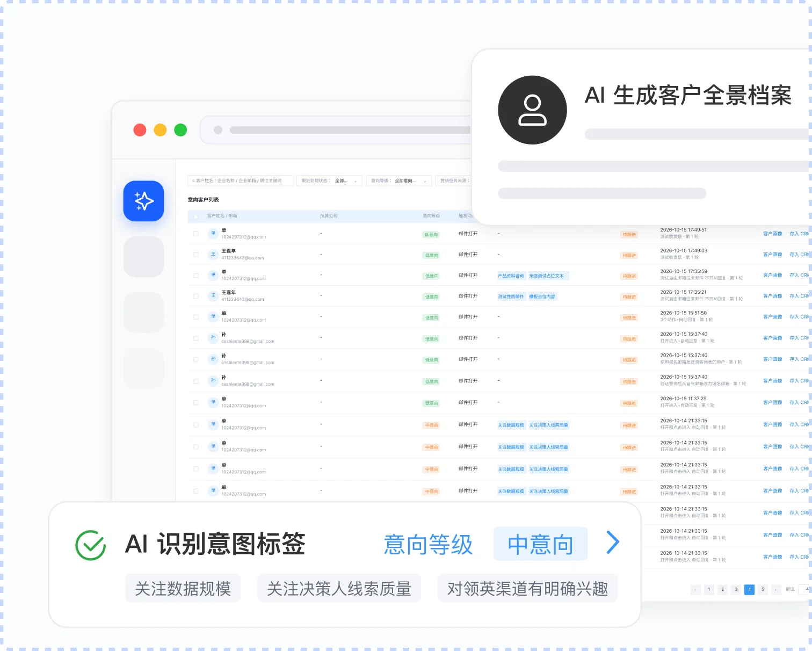Open 客户画像 for the 17:49:51 row

click(x=772, y=234)
